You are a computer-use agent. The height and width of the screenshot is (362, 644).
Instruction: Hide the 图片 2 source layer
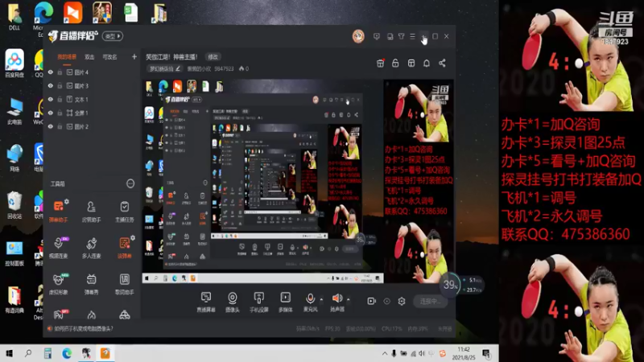(x=51, y=126)
